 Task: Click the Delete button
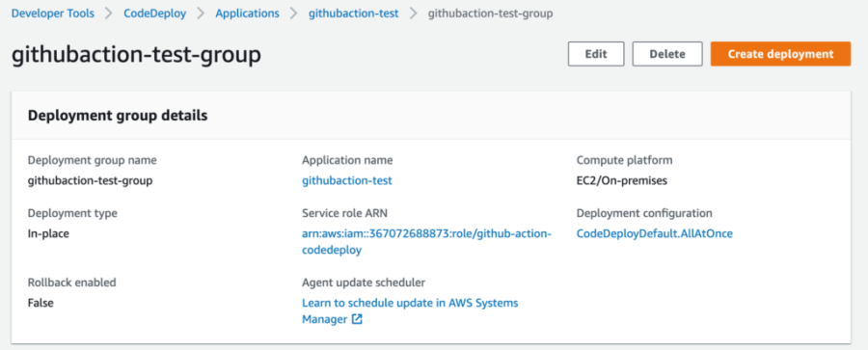point(667,54)
